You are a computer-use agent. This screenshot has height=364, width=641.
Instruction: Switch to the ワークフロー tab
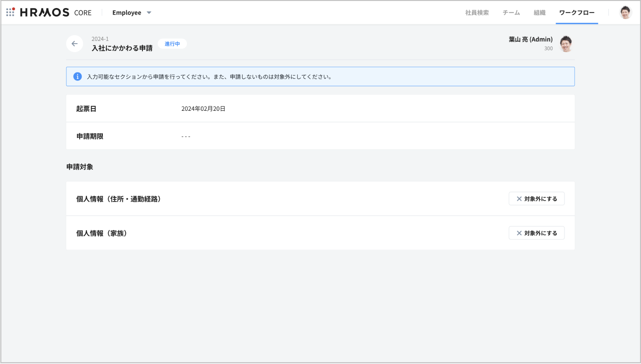tap(576, 12)
